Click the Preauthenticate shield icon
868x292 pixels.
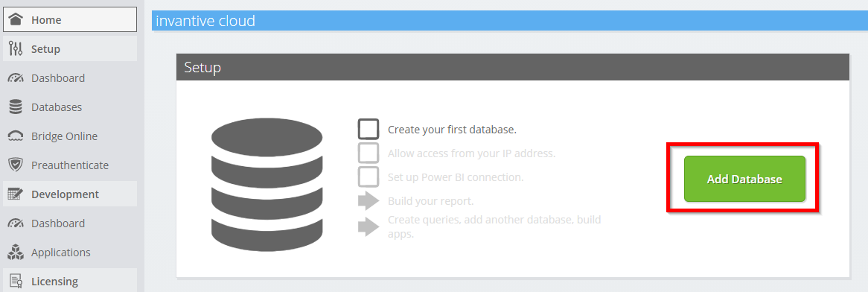16,165
